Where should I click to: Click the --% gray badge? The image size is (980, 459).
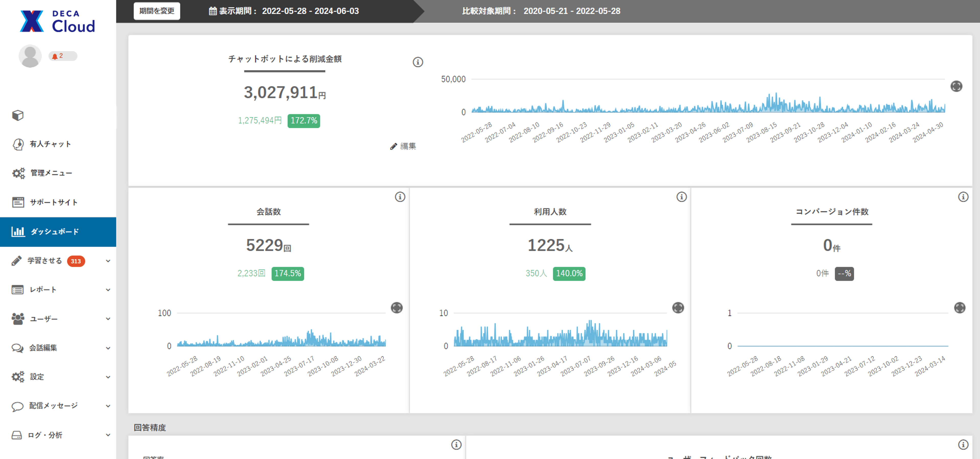(x=844, y=274)
